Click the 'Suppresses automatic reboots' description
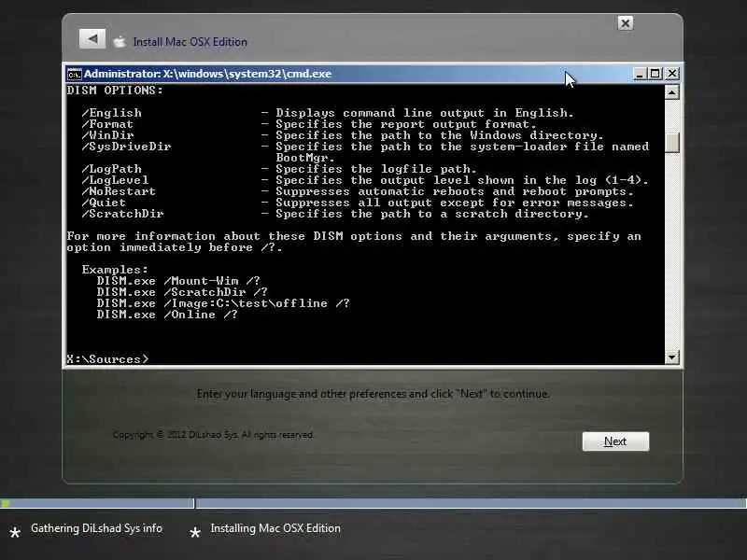Screen dimensions: 747x560 click(455, 191)
